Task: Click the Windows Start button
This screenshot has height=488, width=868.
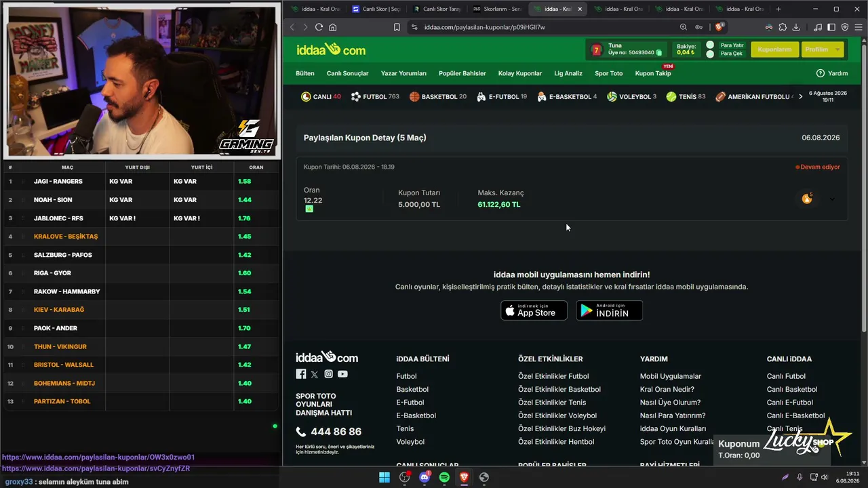Action: [384, 477]
